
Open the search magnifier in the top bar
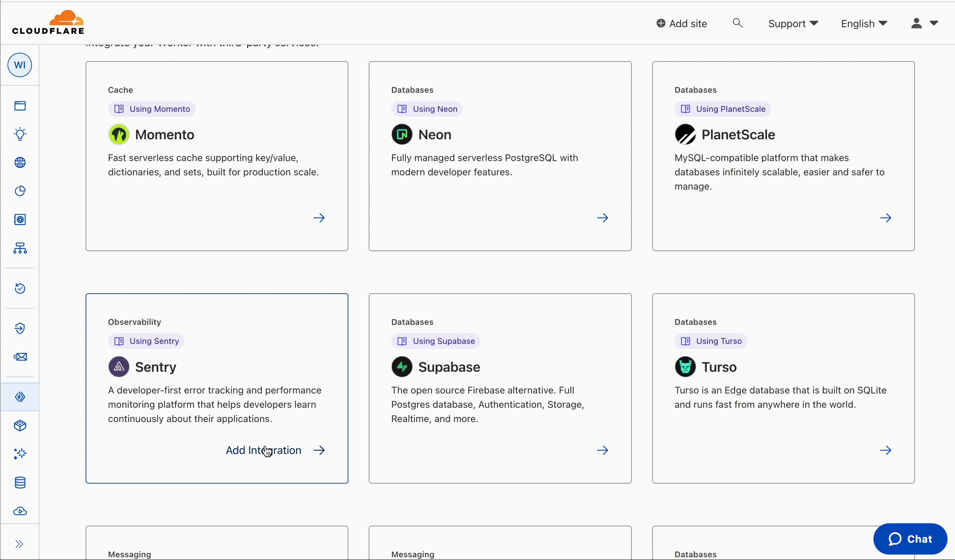click(737, 23)
